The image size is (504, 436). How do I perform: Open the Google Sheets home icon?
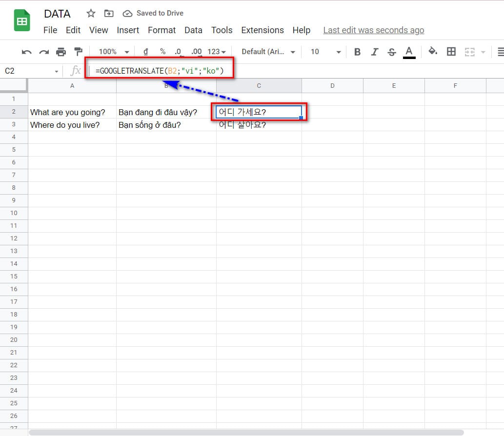point(22,21)
